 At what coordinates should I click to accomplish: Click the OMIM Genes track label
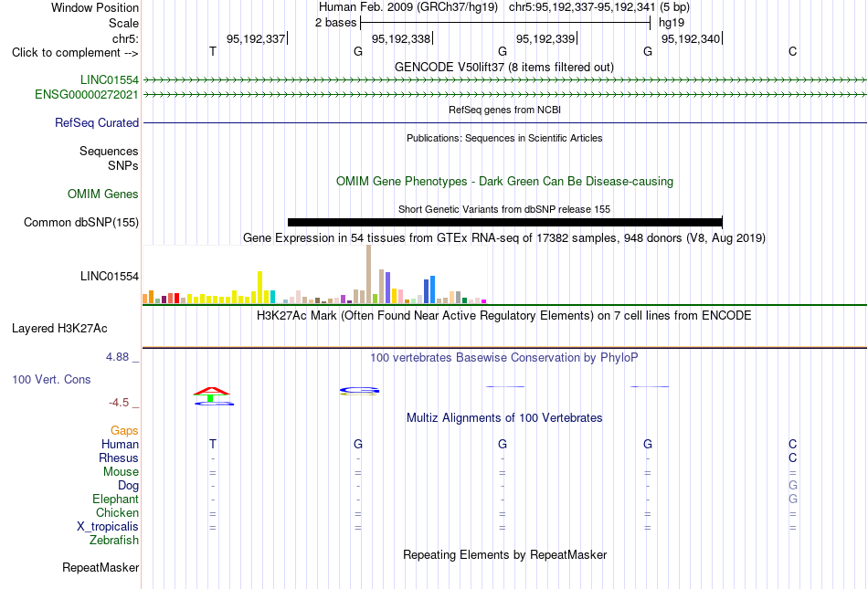click(102, 195)
